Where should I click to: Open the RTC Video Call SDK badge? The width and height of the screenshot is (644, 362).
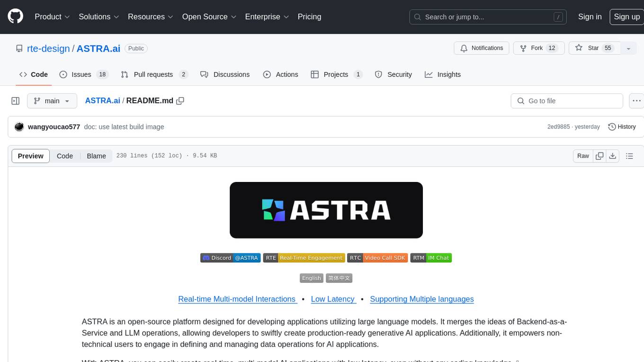tap(377, 258)
